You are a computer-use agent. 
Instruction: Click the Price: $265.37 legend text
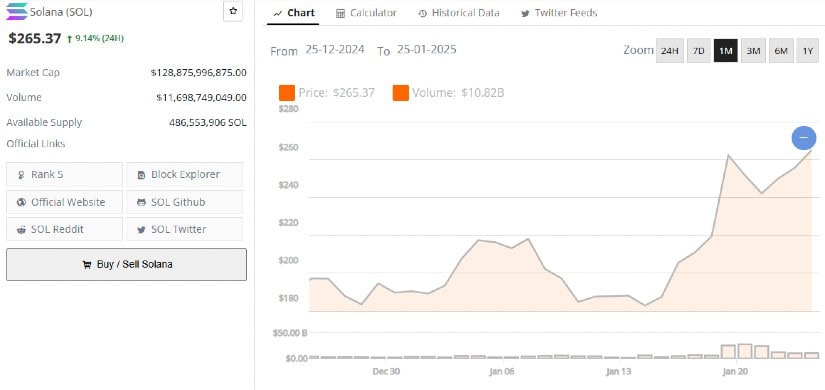[336, 93]
